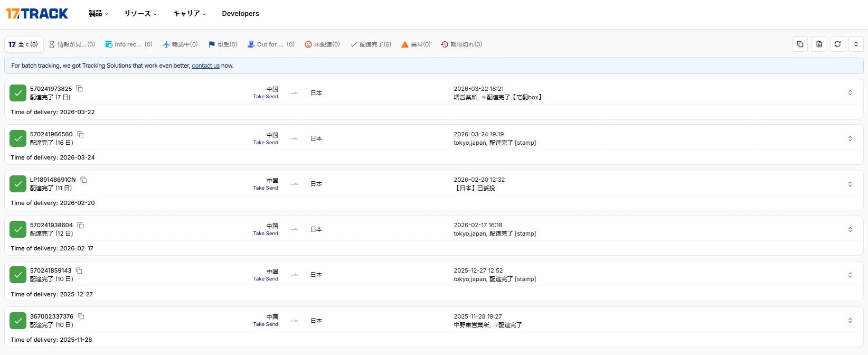The width and height of the screenshot is (868, 355).
Task: Select the 配達完了(6) filter tab
Action: click(371, 44)
